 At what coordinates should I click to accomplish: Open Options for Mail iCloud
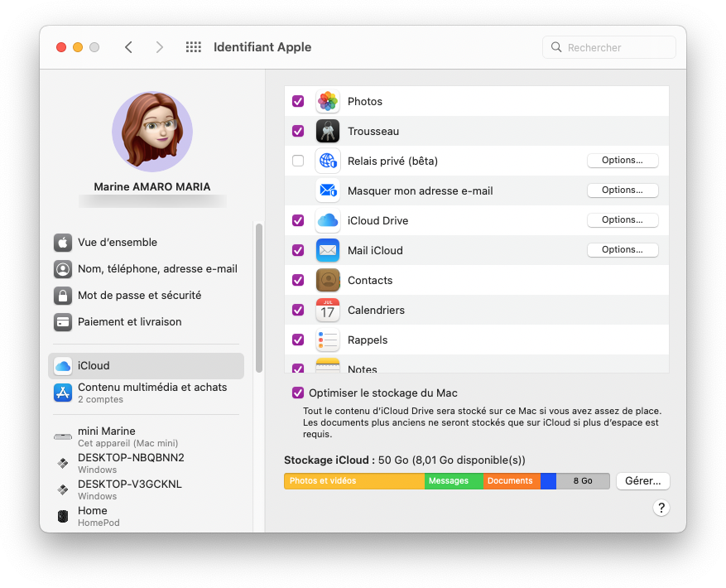click(x=623, y=249)
